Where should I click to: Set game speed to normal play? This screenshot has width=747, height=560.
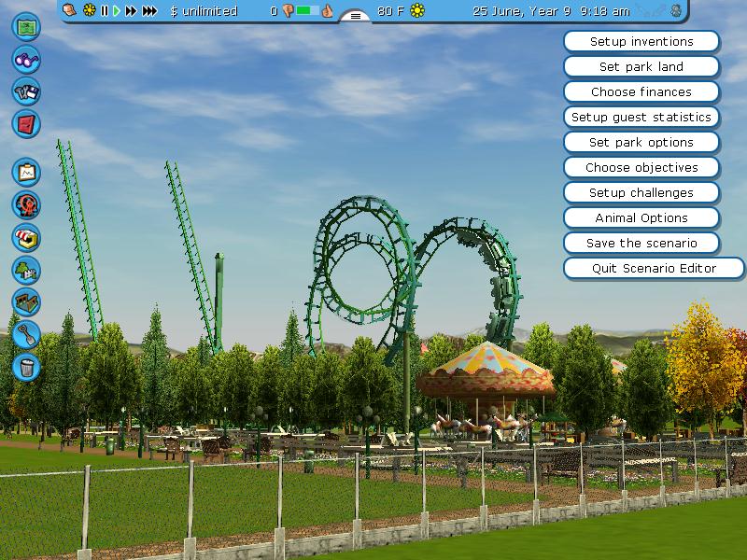[x=117, y=11]
